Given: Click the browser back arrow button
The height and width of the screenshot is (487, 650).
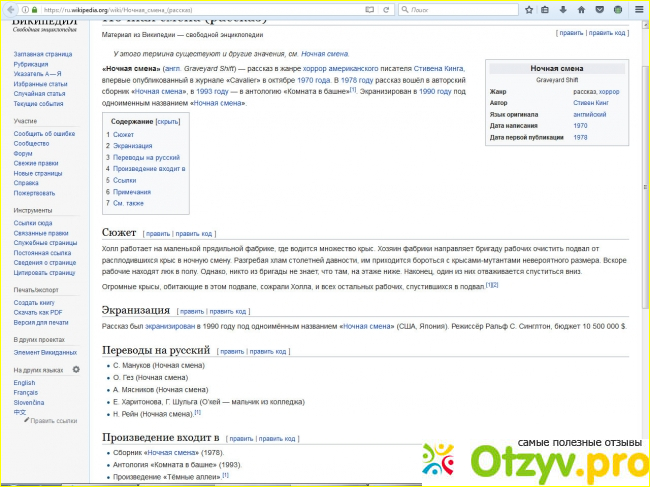Looking at the screenshot, I should 11,8.
